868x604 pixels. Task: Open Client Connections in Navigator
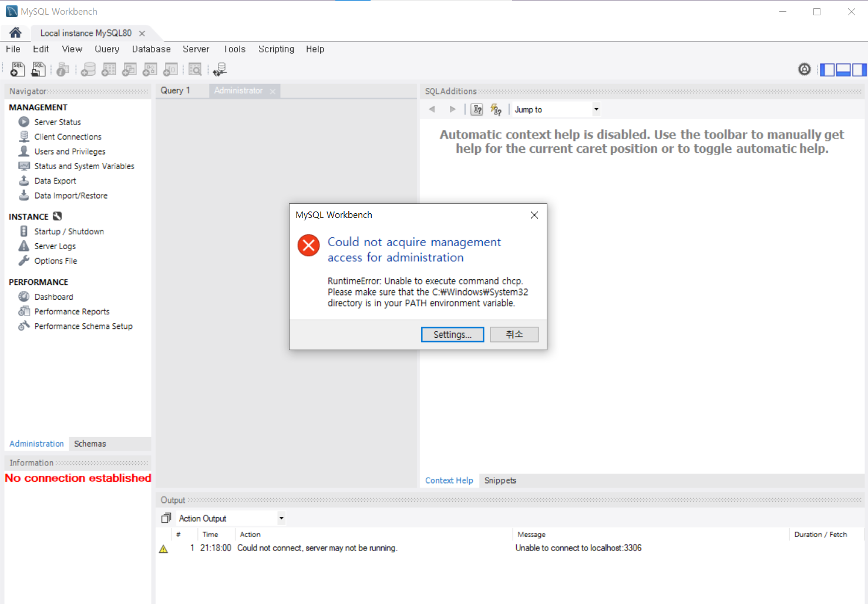point(68,137)
